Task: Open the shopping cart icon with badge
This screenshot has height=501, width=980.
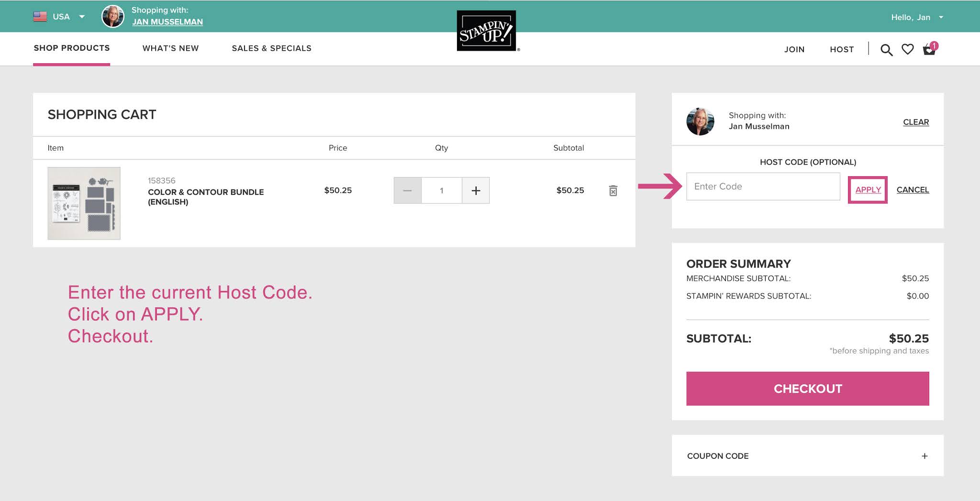Action: (x=929, y=49)
